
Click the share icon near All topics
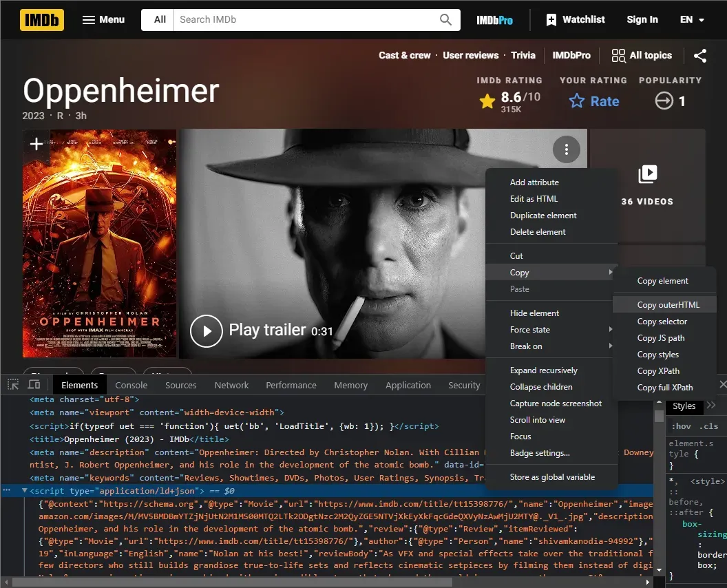click(x=700, y=55)
